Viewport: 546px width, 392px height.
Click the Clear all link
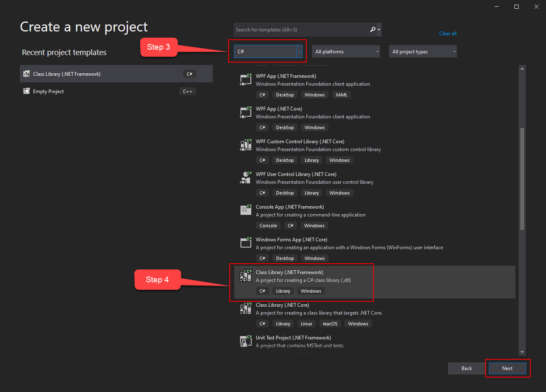coord(448,34)
